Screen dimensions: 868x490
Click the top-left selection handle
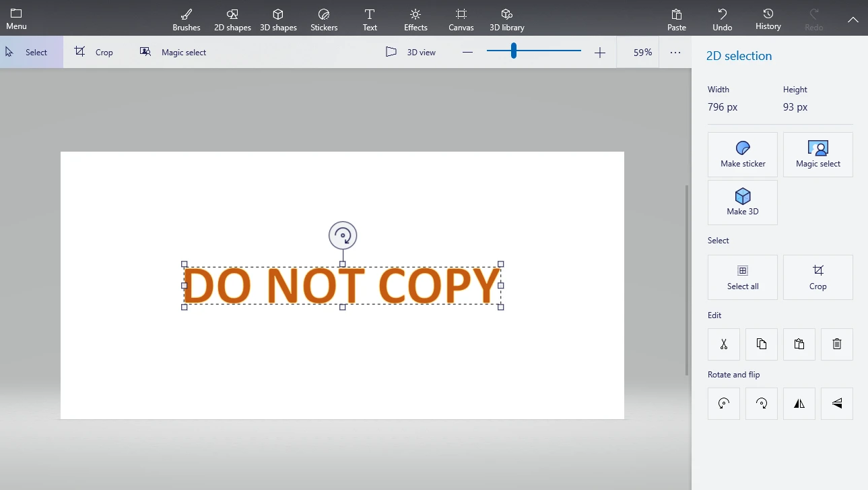click(185, 264)
